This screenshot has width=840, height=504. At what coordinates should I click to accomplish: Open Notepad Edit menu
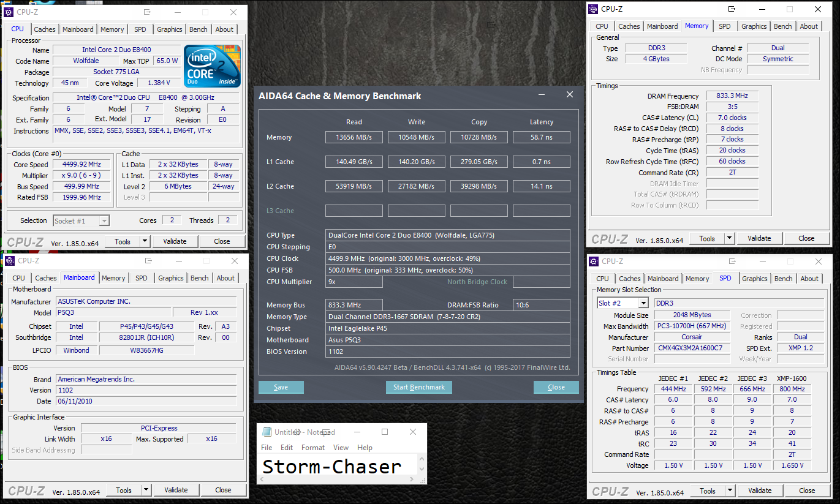click(287, 448)
